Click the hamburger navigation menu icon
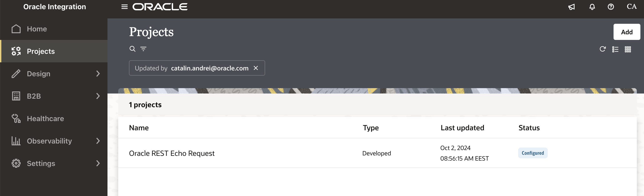Viewport: 644px width, 196px height. 124,7
